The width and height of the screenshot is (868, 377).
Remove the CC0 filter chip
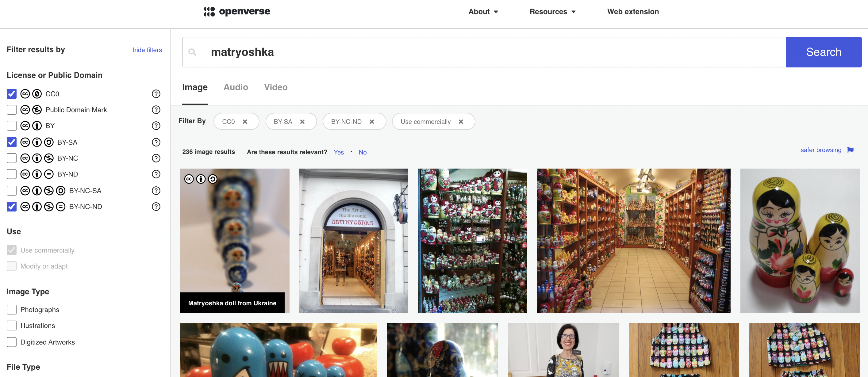(x=245, y=121)
